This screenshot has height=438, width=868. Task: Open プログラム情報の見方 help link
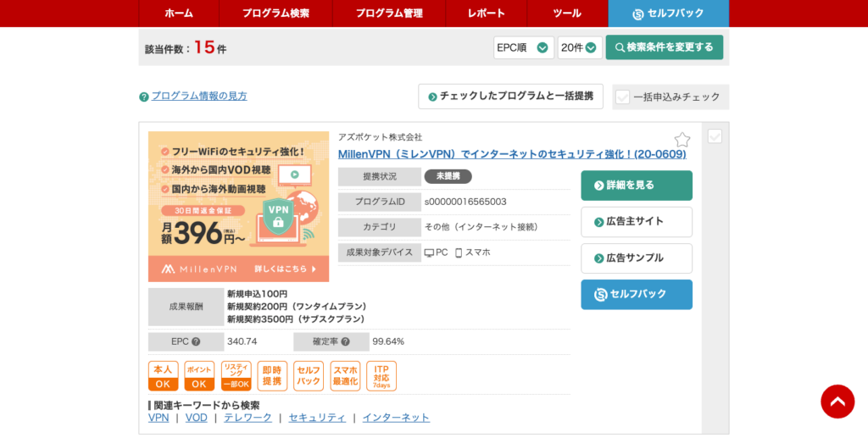(x=199, y=96)
